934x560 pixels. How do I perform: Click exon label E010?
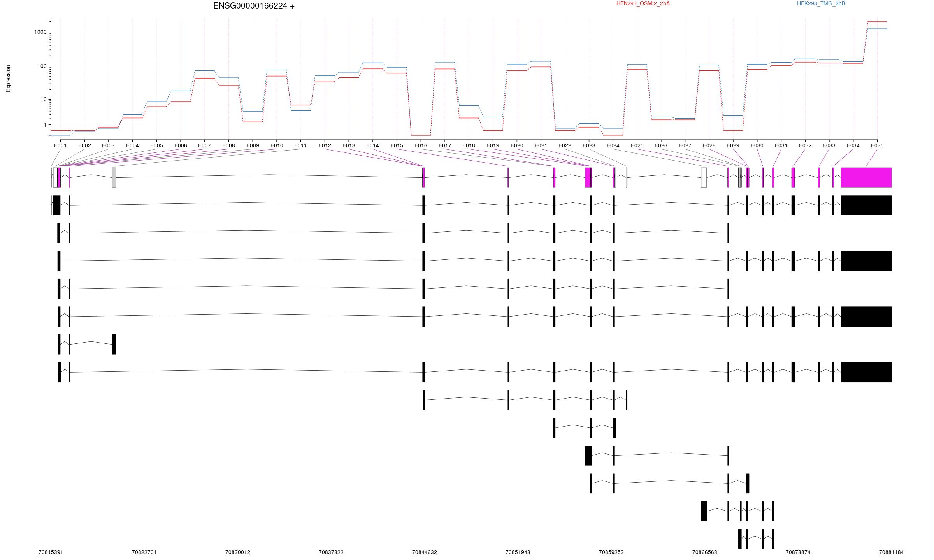click(277, 145)
